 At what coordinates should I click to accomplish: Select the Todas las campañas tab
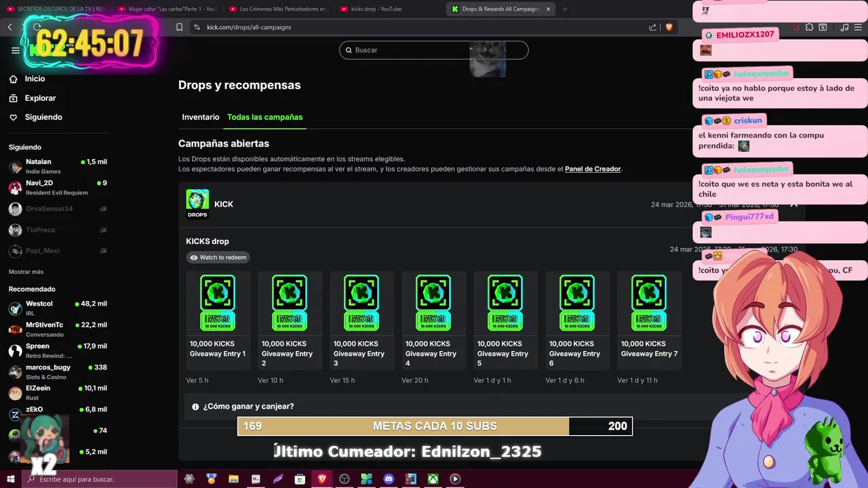[265, 117]
